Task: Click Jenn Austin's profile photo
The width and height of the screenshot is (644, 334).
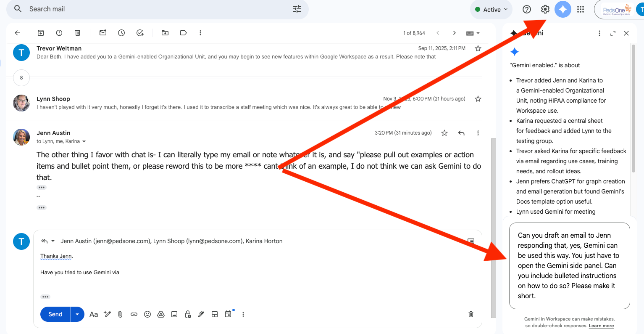Action: (21, 137)
